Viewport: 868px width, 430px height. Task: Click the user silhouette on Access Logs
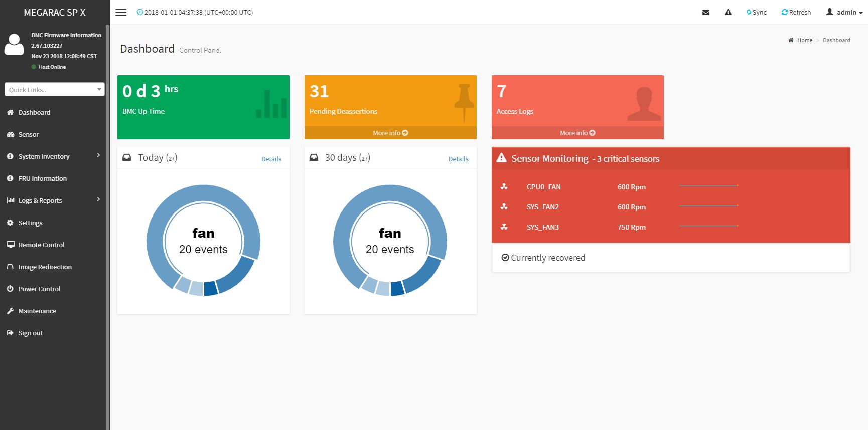[x=644, y=104]
